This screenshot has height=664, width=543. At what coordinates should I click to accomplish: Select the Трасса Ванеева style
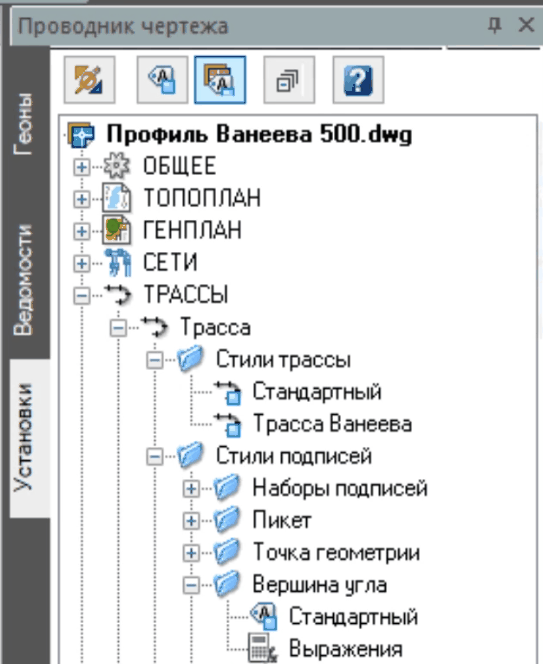click(x=332, y=424)
